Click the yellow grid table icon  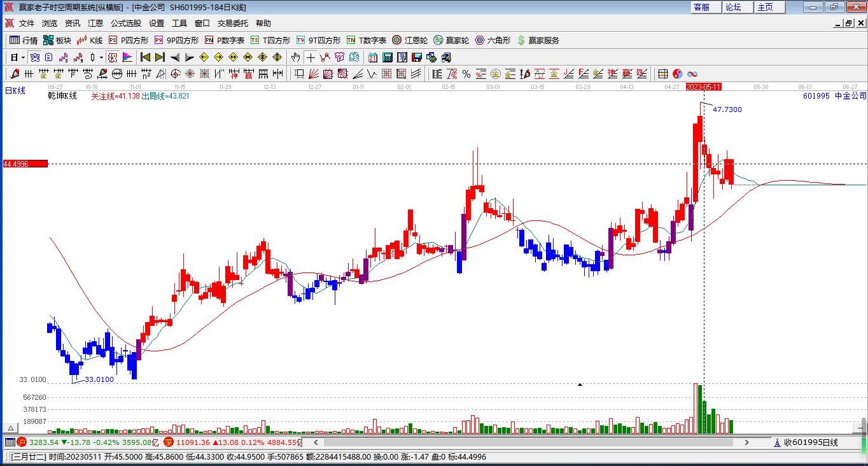point(662,74)
